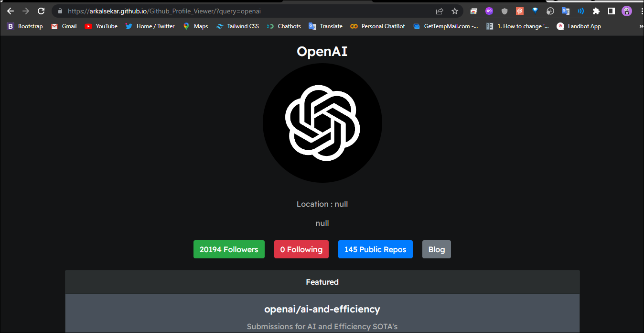Screen dimensions: 644x333
Task: Open the grey Blog button
Action: tap(437, 249)
